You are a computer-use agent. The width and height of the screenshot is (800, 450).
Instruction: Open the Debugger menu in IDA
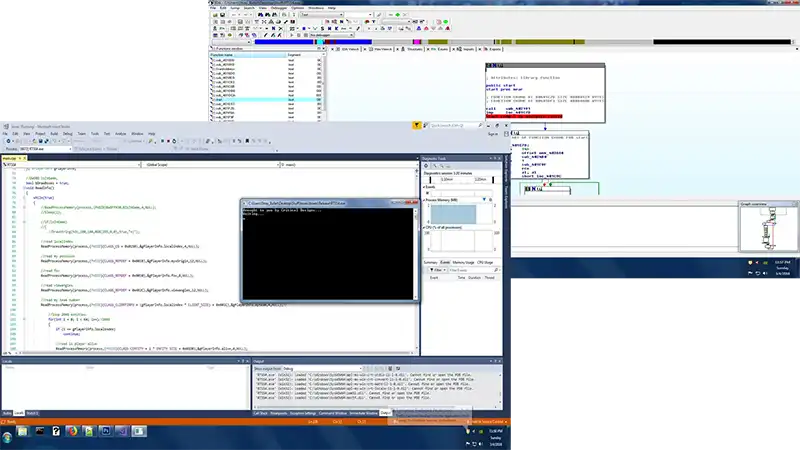click(x=279, y=8)
